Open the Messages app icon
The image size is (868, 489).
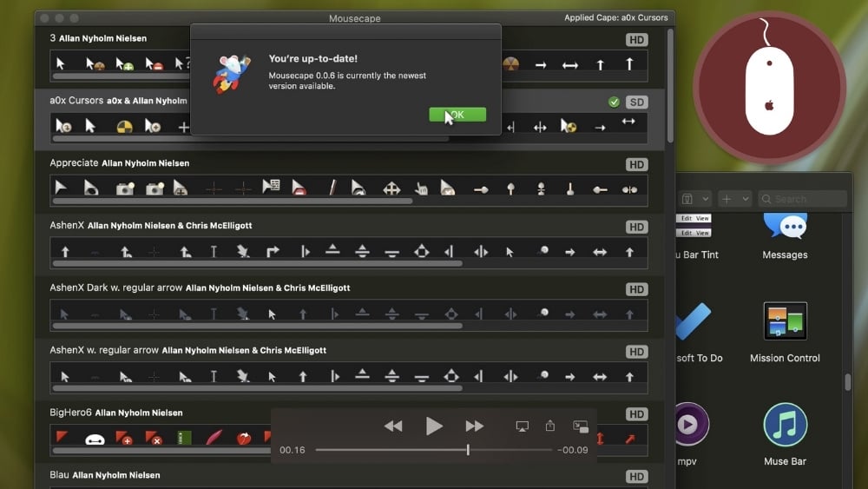click(785, 225)
